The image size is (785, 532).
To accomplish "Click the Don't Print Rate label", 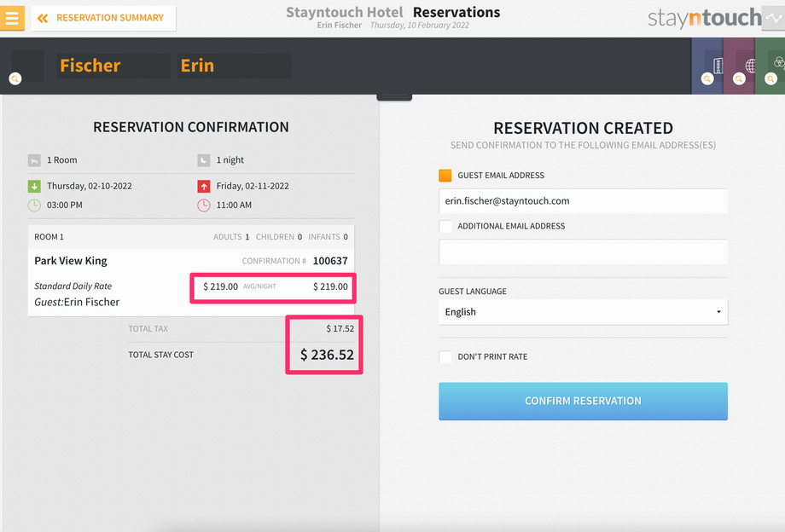I will click(492, 357).
